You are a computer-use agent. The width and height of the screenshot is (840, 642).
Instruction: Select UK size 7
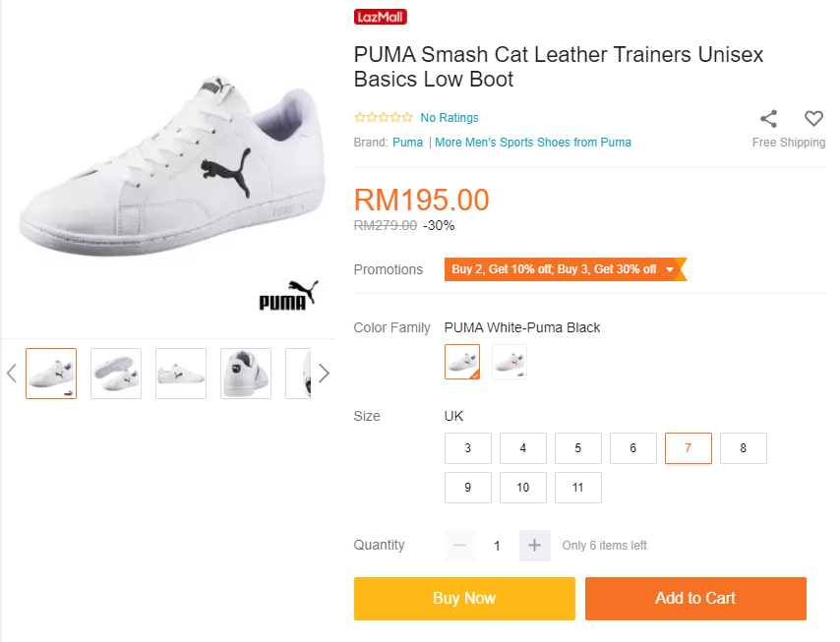pyautogui.click(x=689, y=448)
